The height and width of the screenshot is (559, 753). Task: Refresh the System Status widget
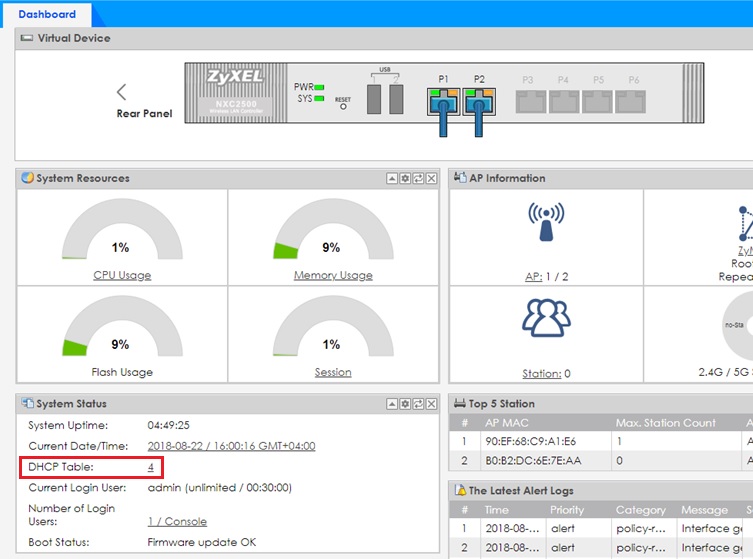point(419,403)
